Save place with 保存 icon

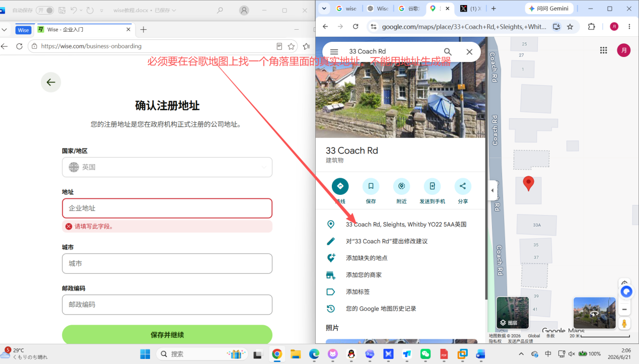[x=371, y=186]
